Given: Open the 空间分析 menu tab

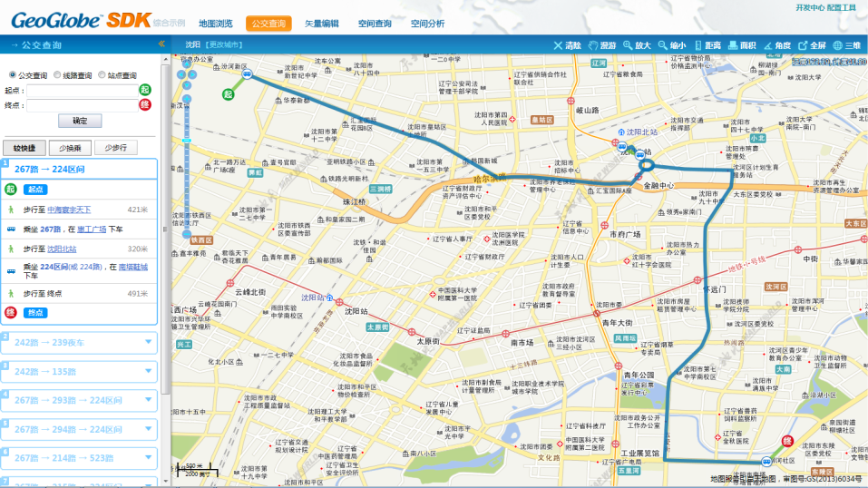Looking at the screenshot, I should tap(427, 24).
